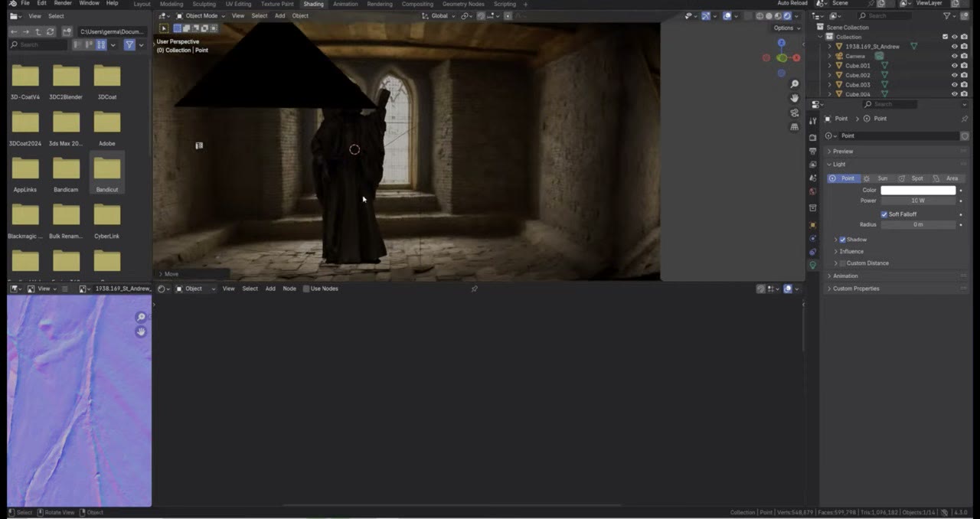Disable Cube.002 in renders
This screenshot has height=519, width=980.
click(964, 75)
